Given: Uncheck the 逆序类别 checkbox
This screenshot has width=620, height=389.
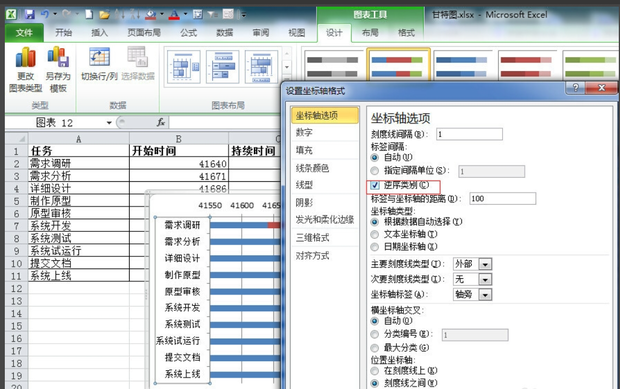Looking at the screenshot, I should coord(375,185).
